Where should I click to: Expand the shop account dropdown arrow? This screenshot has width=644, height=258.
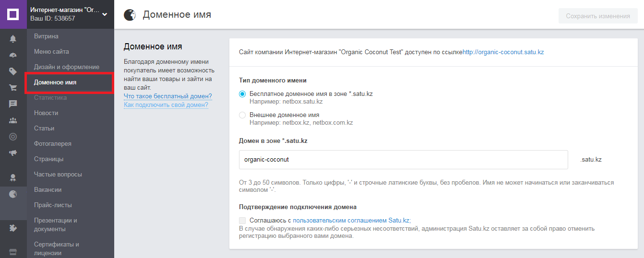[105, 14]
